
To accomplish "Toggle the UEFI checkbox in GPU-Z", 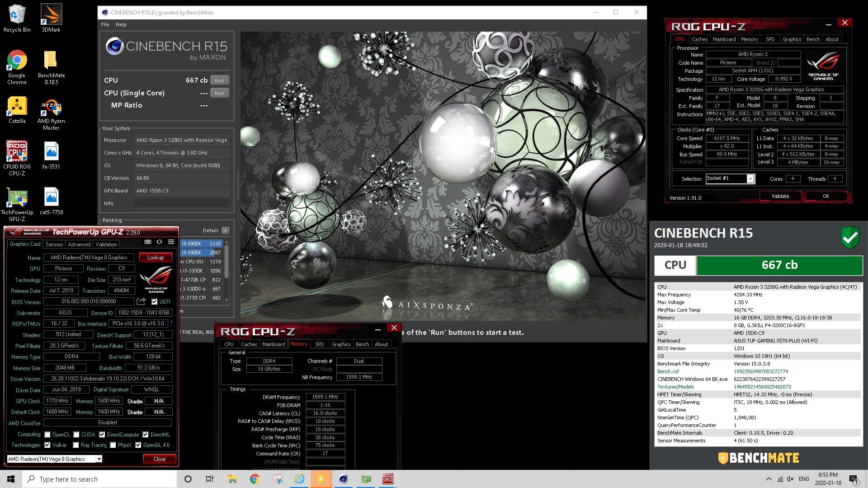I will point(154,302).
